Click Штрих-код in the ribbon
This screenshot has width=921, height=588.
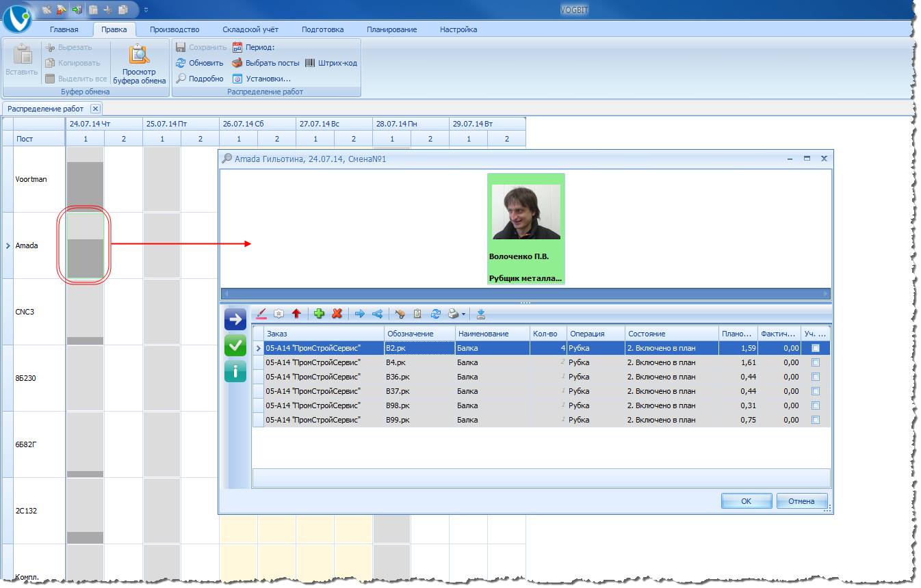pyautogui.click(x=331, y=63)
